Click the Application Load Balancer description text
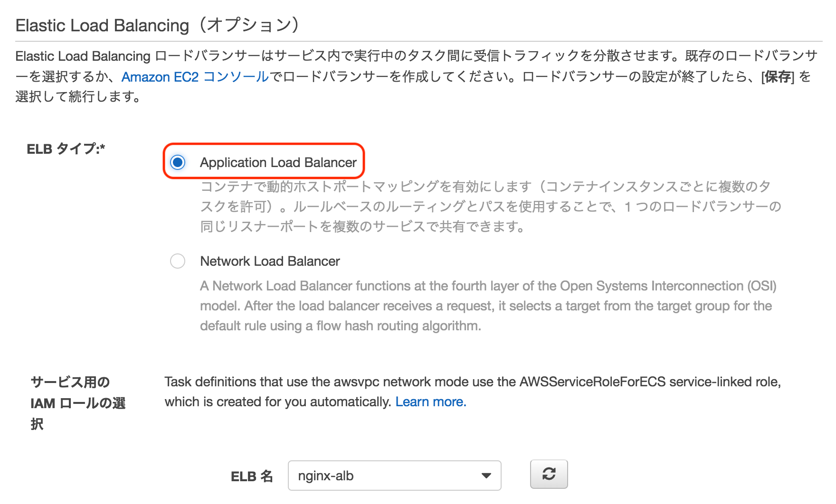Viewport: 836px width, 504px height. click(491, 206)
